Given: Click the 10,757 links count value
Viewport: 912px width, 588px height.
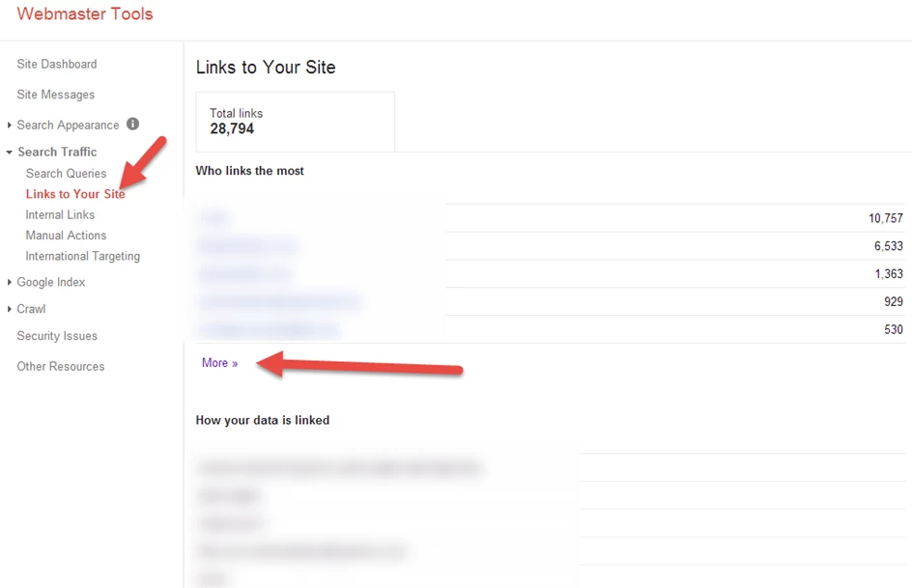Looking at the screenshot, I should (885, 217).
